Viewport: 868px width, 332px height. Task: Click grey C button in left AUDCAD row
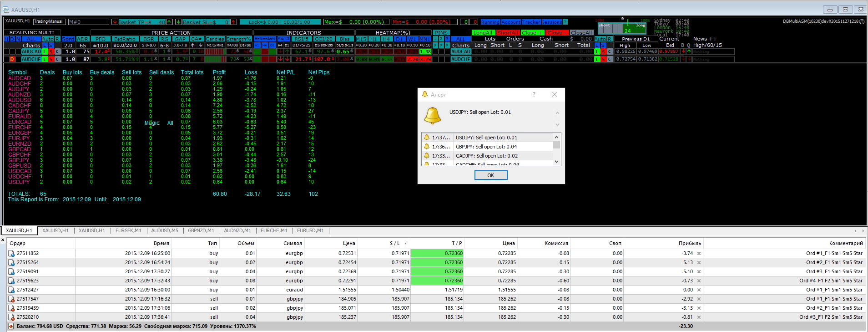[x=57, y=52]
